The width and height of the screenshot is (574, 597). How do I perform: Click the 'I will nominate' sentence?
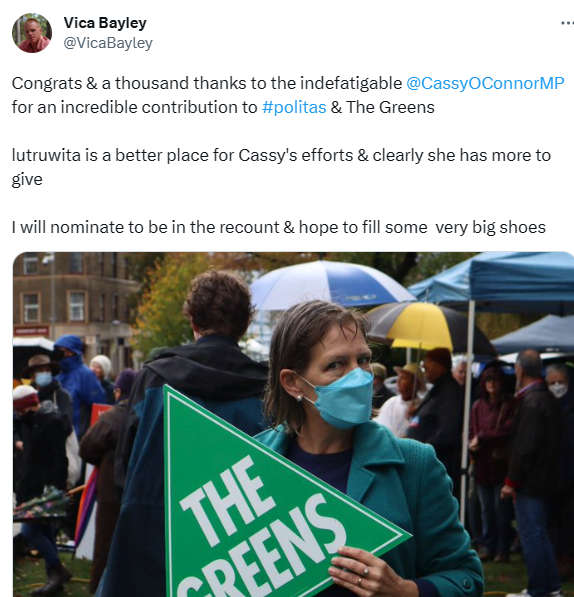(279, 227)
